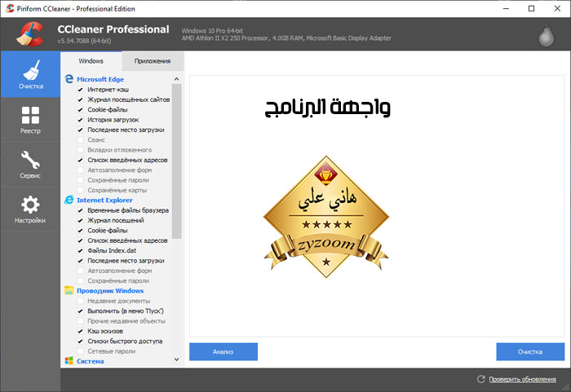Open the Реестр registry section

tap(30, 120)
